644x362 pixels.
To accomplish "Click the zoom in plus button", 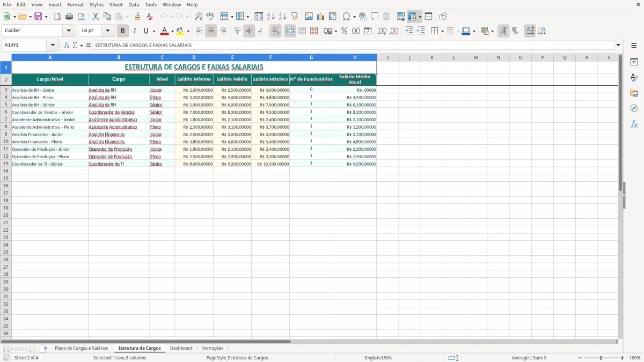I will click(x=623, y=358).
